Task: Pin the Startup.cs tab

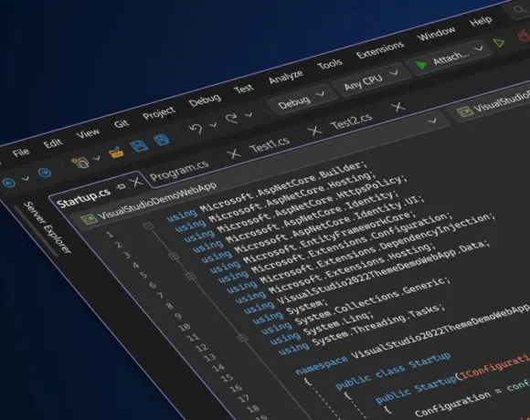Action: click(x=121, y=186)
